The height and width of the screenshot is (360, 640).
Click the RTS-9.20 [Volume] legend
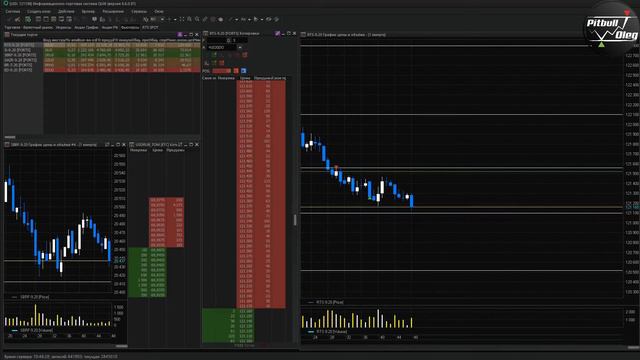[x=332, y=332]
